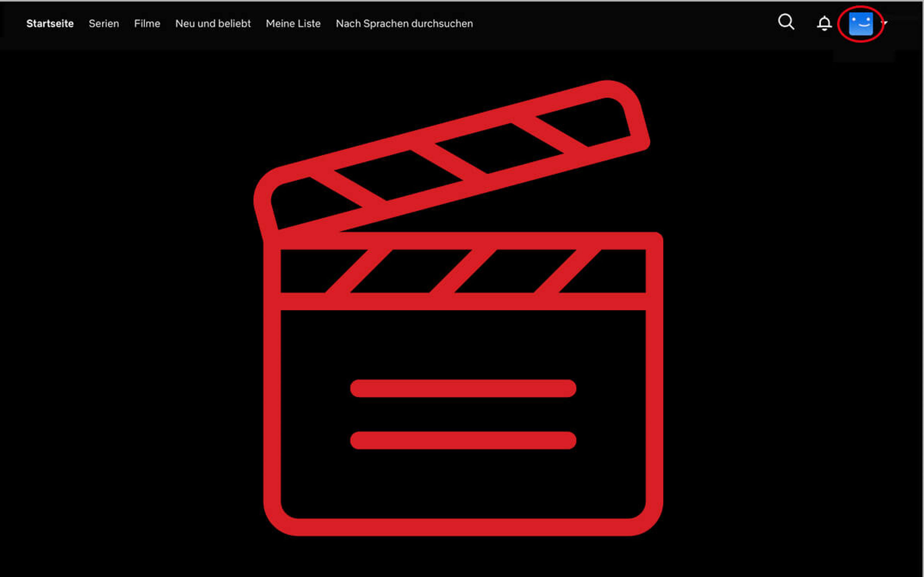
Task: Click the dark header bar background
Action: (619, 24)
